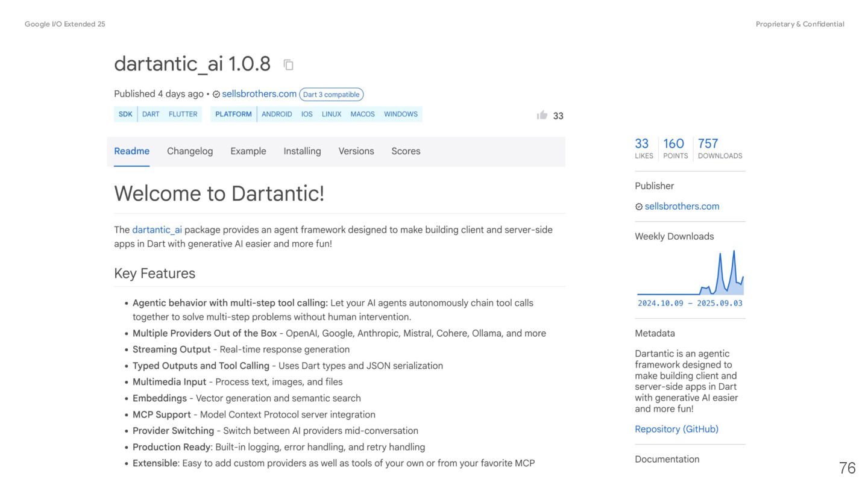
Task: Click Typed Outputs and Tool Calling line
Action: click(288, 366)
